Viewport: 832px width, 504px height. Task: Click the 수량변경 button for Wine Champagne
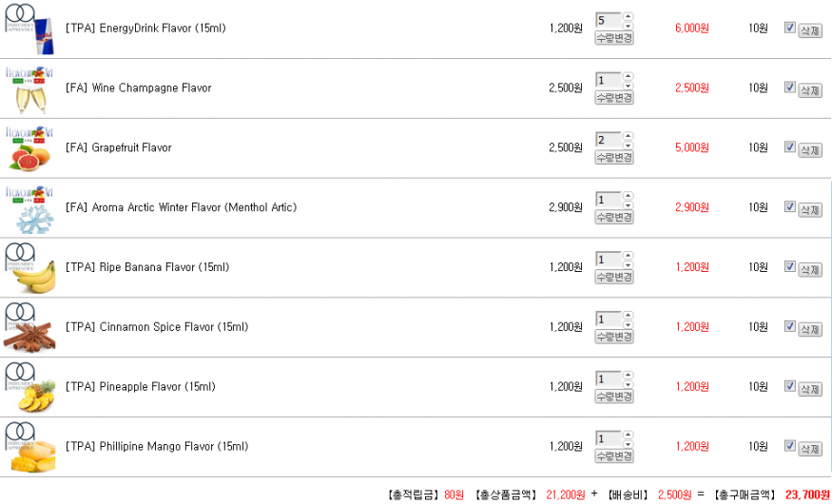pyautogui.click(x=614, y=98)
